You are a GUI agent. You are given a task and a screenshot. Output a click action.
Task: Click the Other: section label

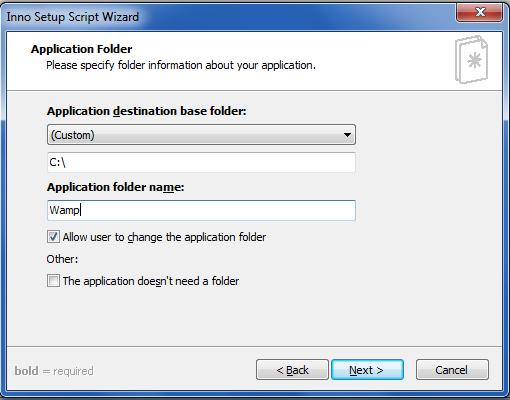tap(62, 259)
